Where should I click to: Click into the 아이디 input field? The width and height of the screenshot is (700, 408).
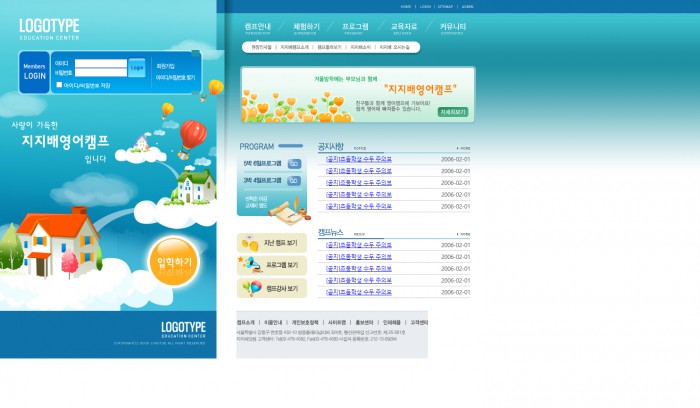pos(99,63)
